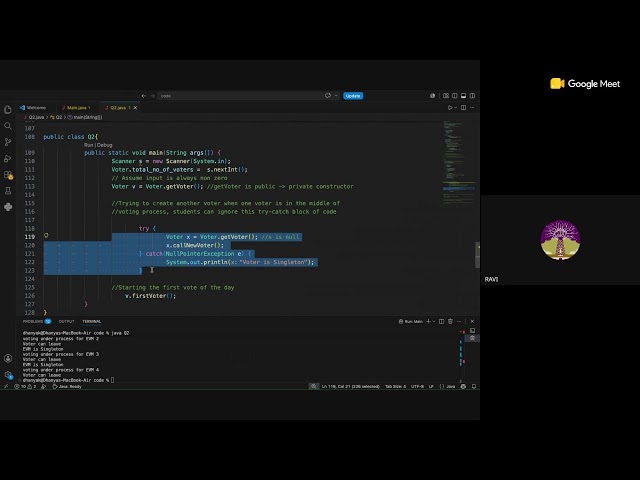Toggle the primary side bar layout icon
Screen dimensions: 640x480
click(x=455, y=96)
